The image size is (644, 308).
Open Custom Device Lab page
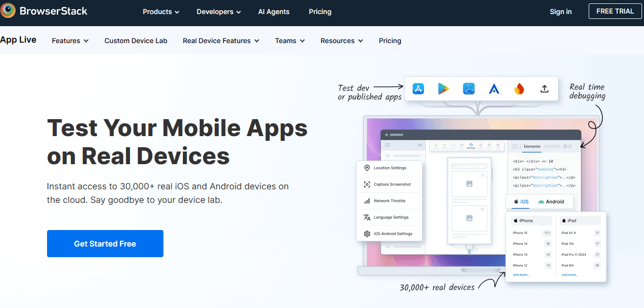(136, 41)
